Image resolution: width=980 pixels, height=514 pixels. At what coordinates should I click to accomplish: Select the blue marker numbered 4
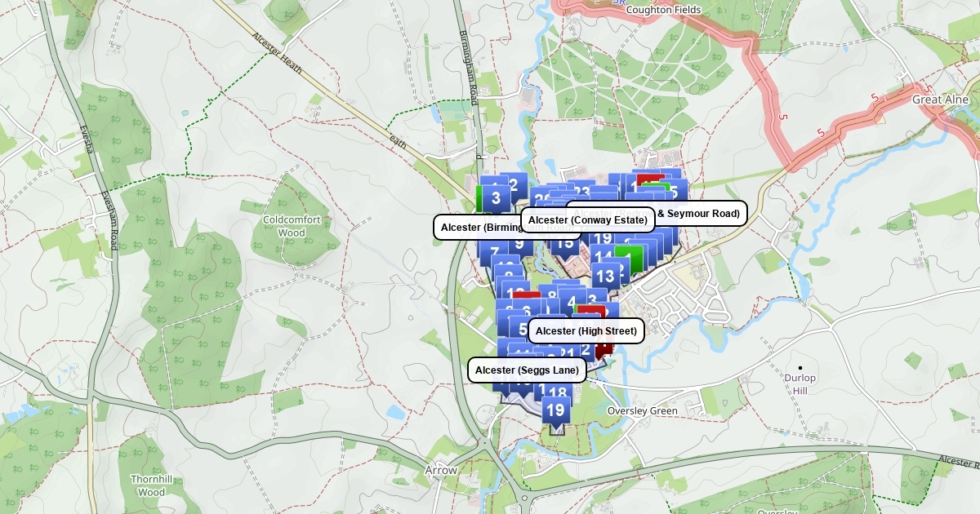(571, 303)
